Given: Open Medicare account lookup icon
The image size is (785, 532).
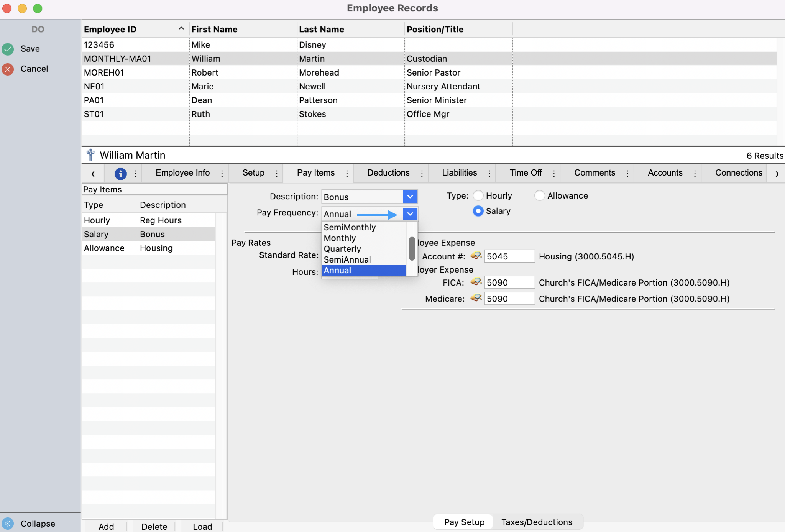Looking at the screenshot, I should click(476, 298).
